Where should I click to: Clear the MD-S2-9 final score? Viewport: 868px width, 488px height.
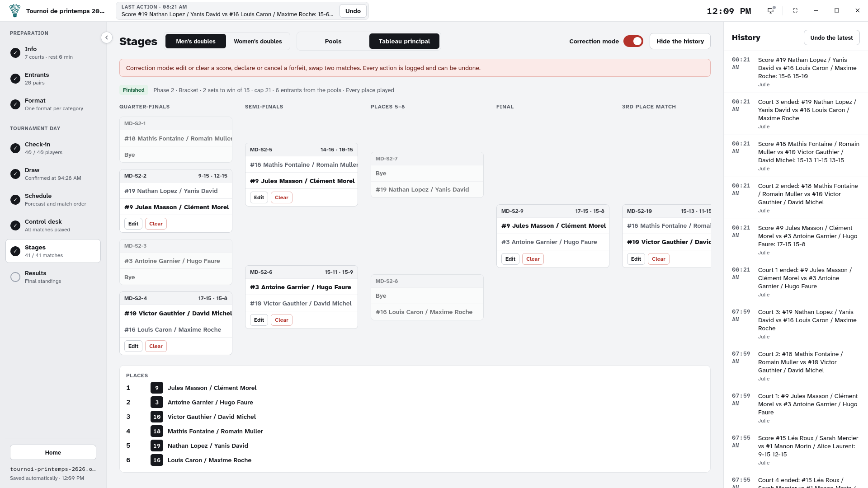pyautogui.click(x=533, y=259)
